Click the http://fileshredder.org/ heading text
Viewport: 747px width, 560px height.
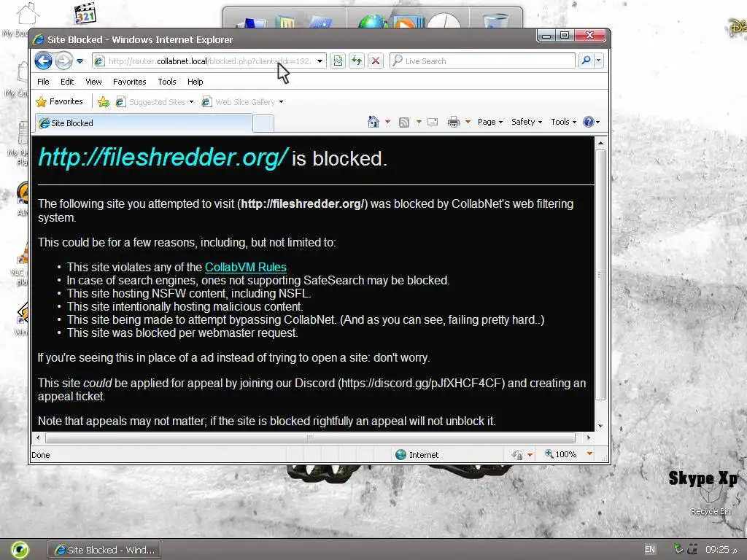coord(163,157)
